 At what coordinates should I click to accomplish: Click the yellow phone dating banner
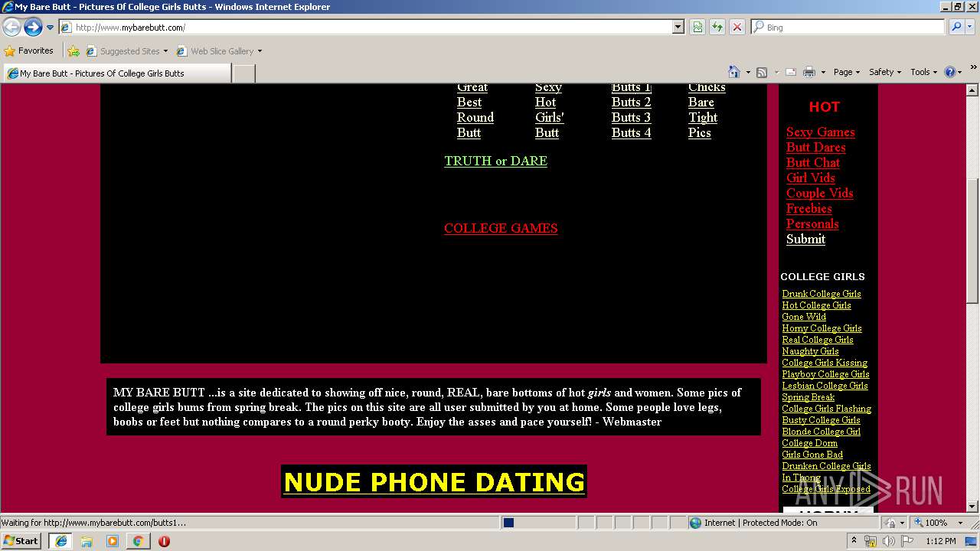434,481
